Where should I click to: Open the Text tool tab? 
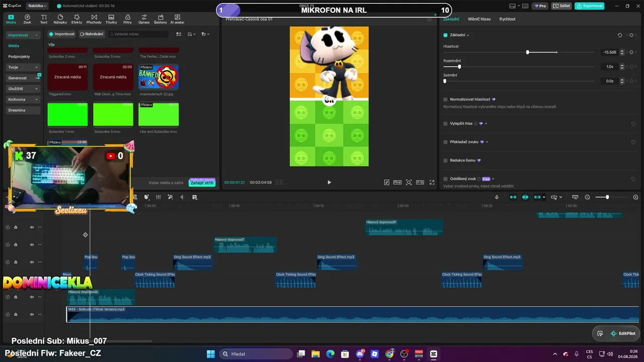[x=44, y=19]
